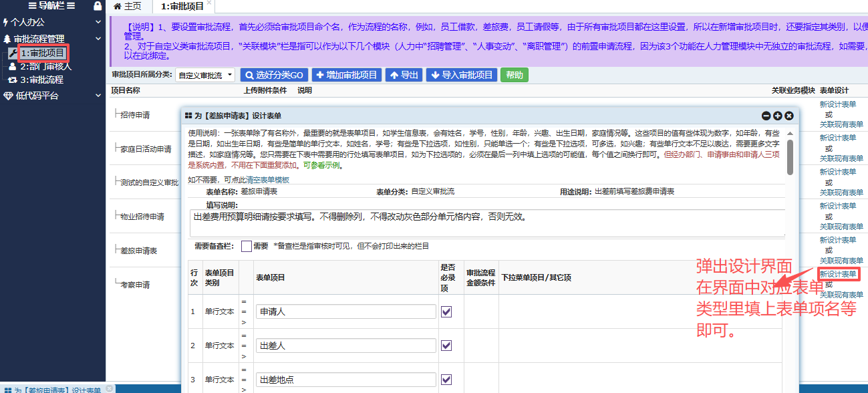
Task: Tick the 需要 checkbox for 需要备查栏
Action: [x=246, y=246]
